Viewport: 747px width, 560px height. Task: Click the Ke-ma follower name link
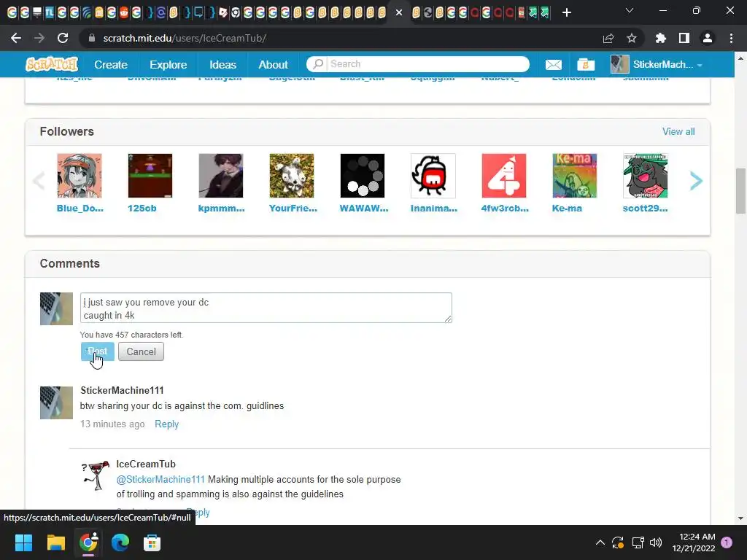tap(567, 208)
